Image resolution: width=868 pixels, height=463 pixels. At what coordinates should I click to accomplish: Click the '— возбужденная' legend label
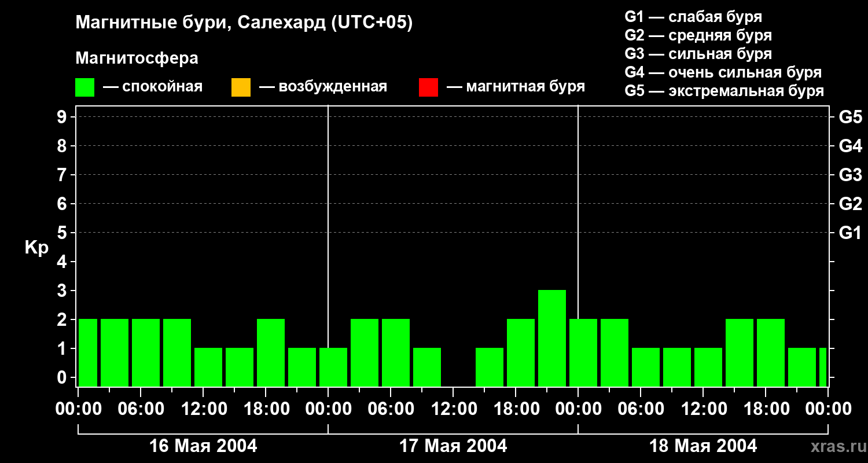pyautogui.click(x=323, y=87)
